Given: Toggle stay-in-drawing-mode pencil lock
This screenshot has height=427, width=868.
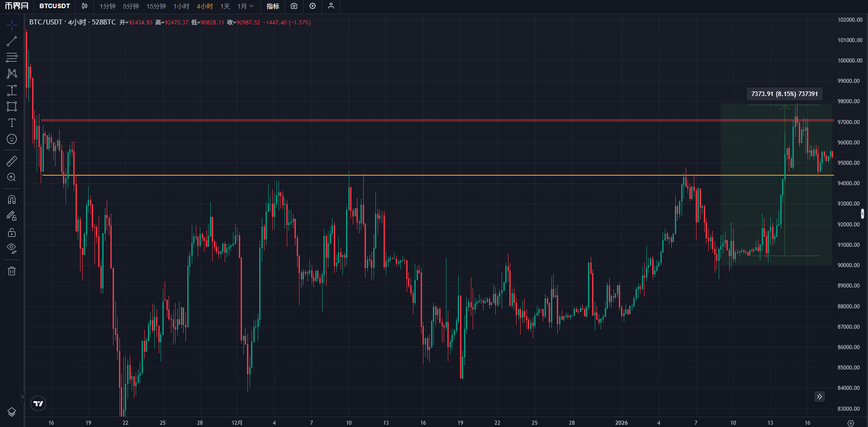Looking at the screenshot, I should [x=12, y=216].
